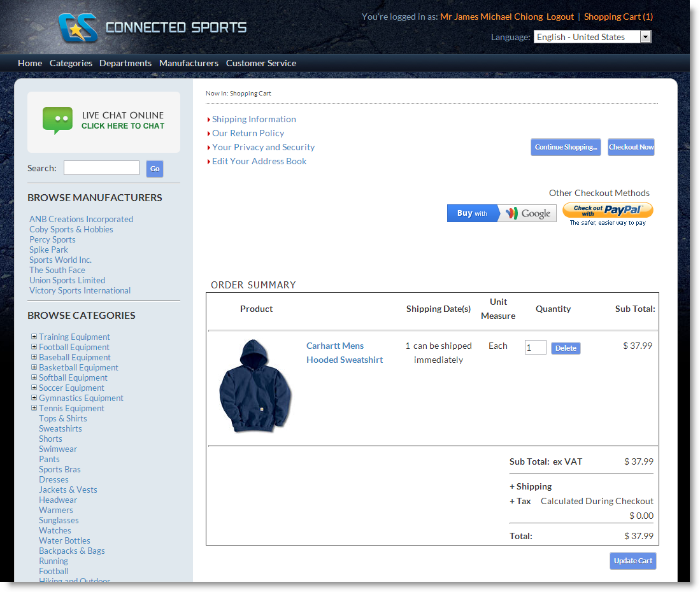Image resolution: width=700 pixels, height=592 pixels.
Task: Open Sweatshirts category
Action: [61, 428]
